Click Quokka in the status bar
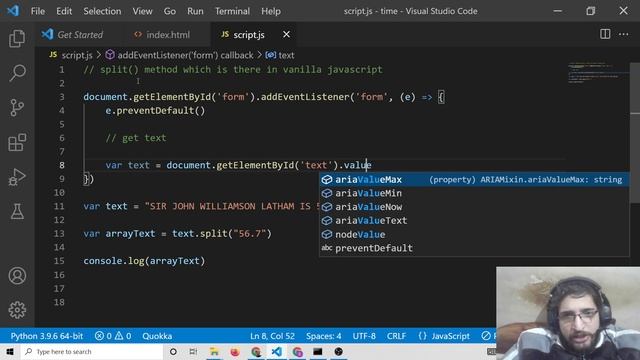 click(157, 336)
